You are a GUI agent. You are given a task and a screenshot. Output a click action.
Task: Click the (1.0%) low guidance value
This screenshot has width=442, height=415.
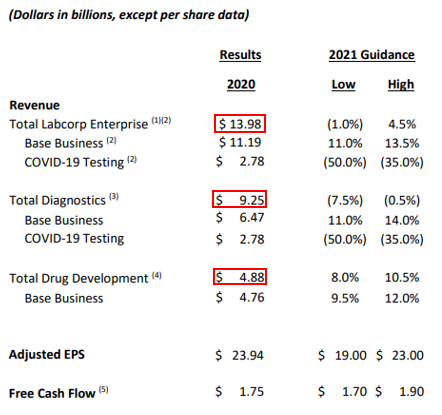coord(345,124)
